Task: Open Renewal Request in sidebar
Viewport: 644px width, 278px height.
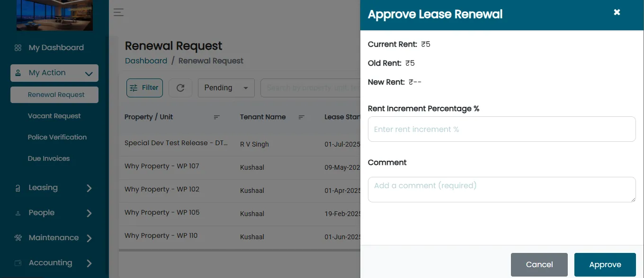Action: pos(54,95)
